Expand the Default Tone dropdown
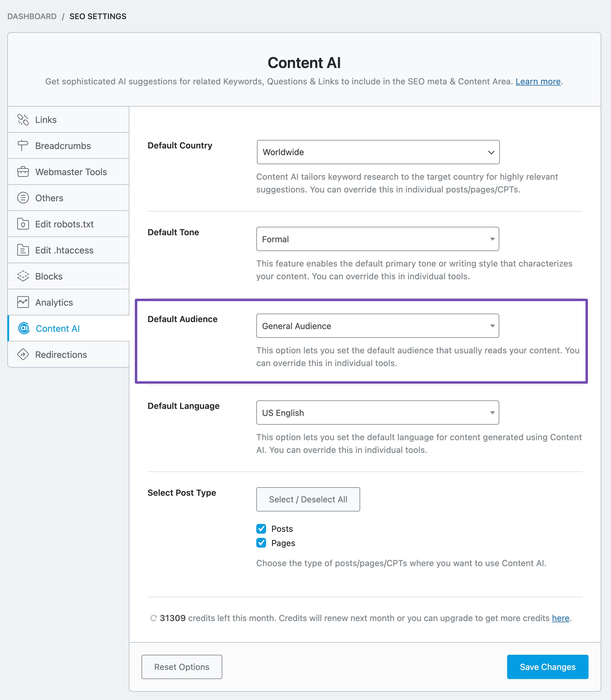The height and width of the screenshot is (700, 611). tap(377, 239)
